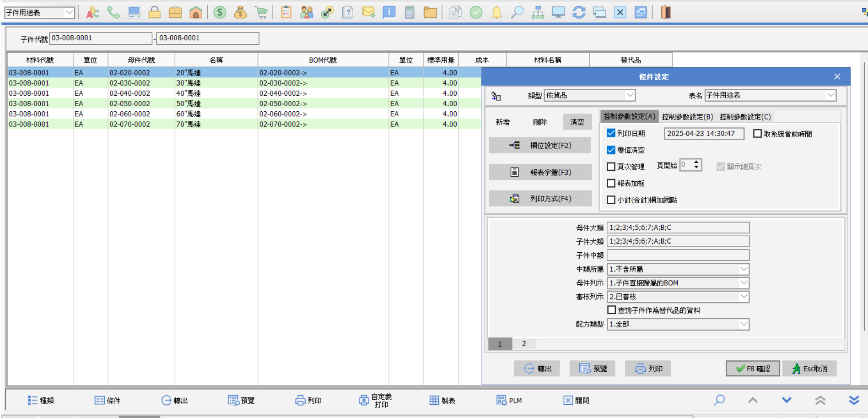Click the 母件大類 input field
This screenshot has height=418, width=868.
click(678, 228)
